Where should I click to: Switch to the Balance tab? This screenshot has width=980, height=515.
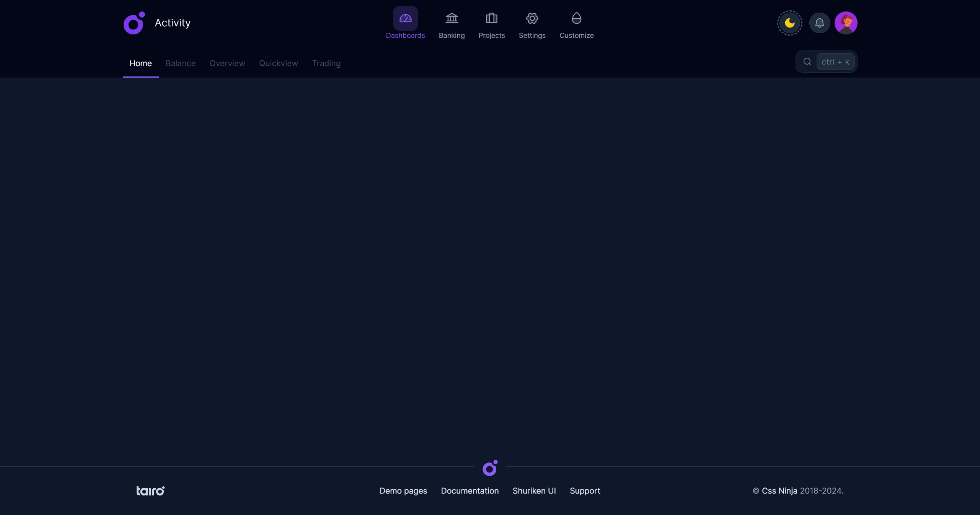181,63
